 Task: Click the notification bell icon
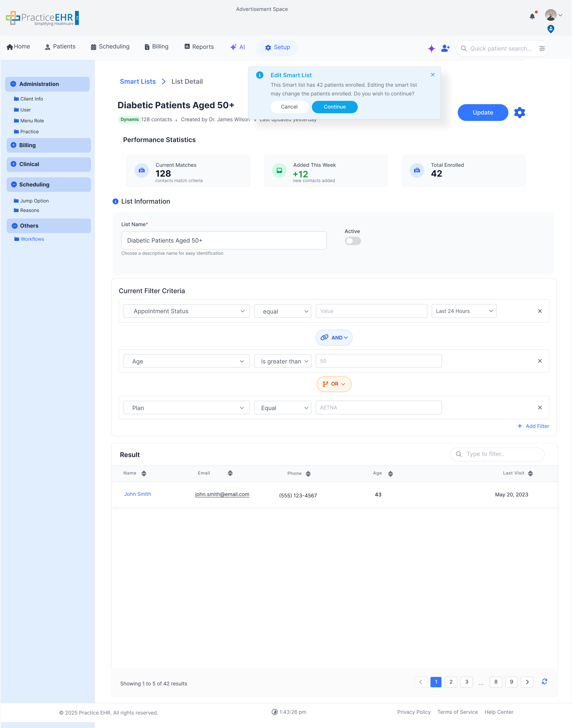[x=532, y=16]
